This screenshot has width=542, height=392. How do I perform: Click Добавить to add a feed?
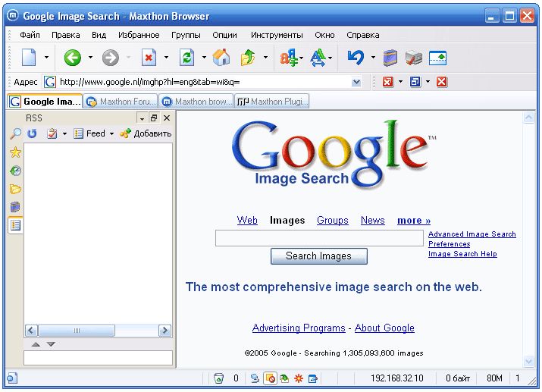pos(146,133)
